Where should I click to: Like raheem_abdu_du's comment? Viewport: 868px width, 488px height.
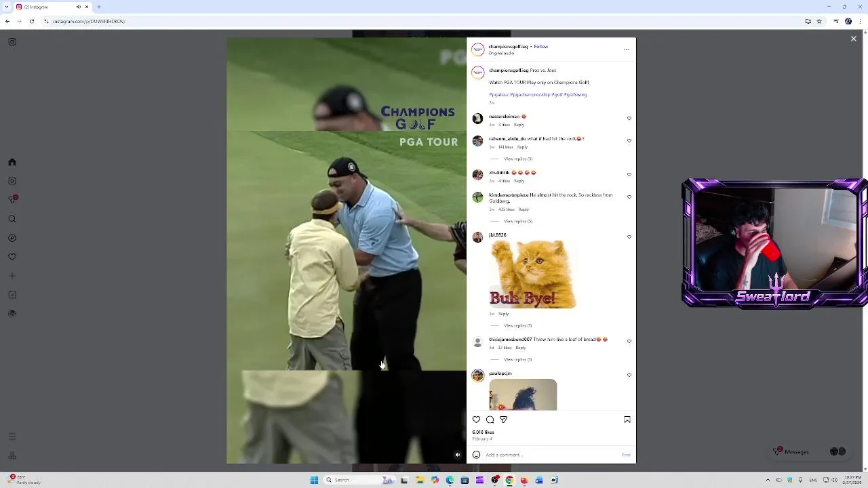tap(629, 141)
